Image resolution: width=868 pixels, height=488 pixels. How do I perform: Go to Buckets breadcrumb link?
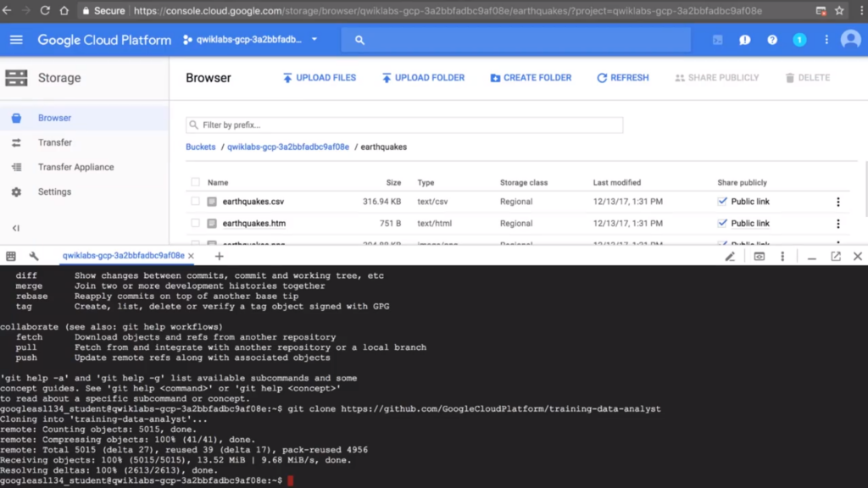click(x=200, y=147)
